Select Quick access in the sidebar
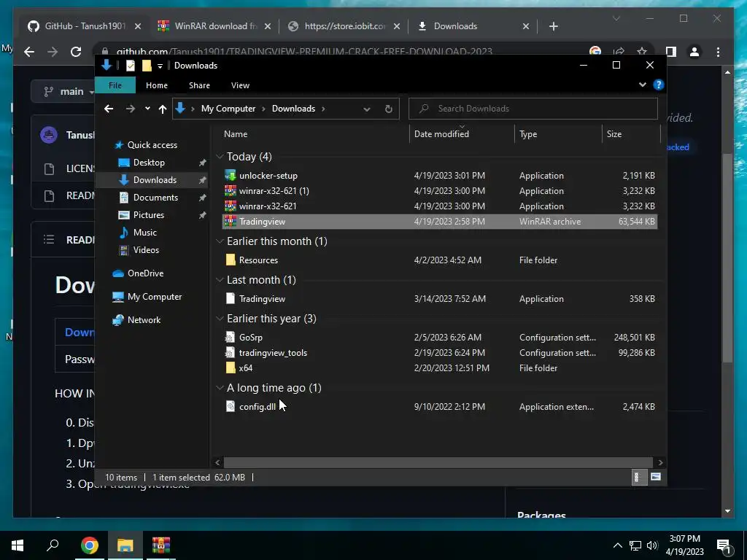 pyautogui.click(x=152, y=145)
